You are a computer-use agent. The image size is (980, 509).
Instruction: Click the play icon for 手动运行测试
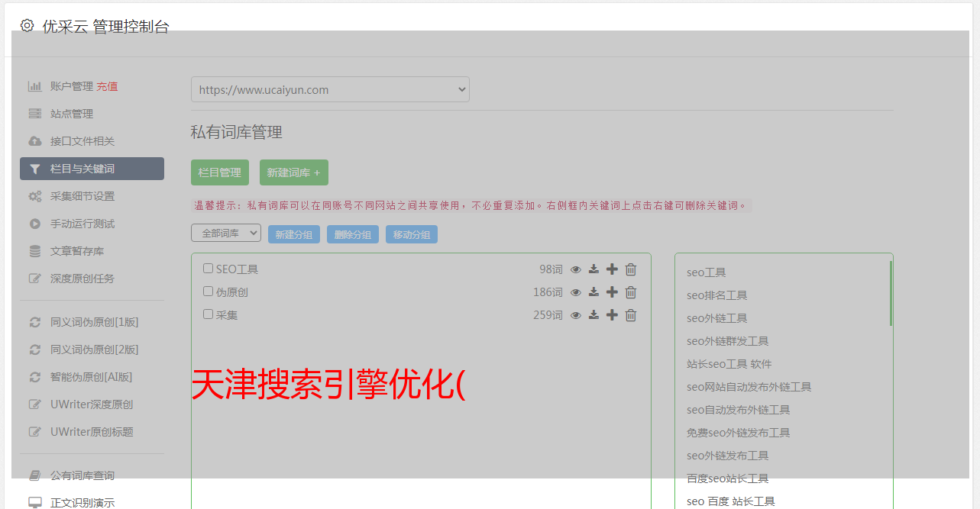[35, 224]
